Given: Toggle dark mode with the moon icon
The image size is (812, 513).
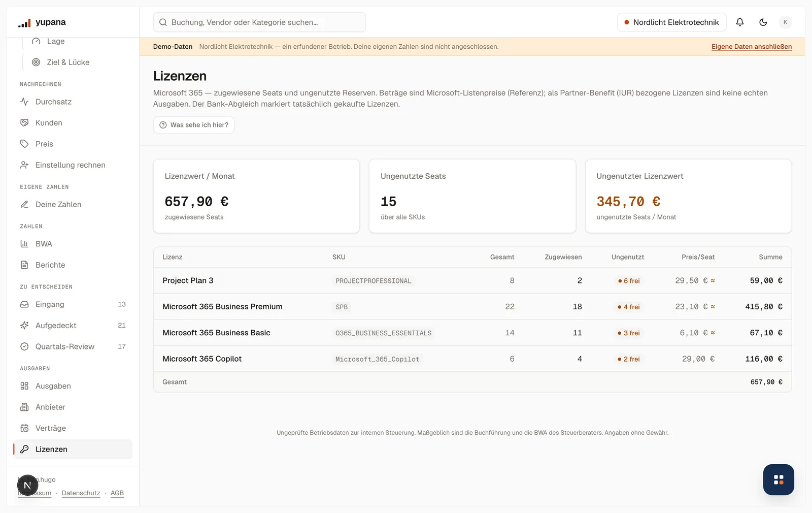Looking at the screenshot, I should pos(763,22).
